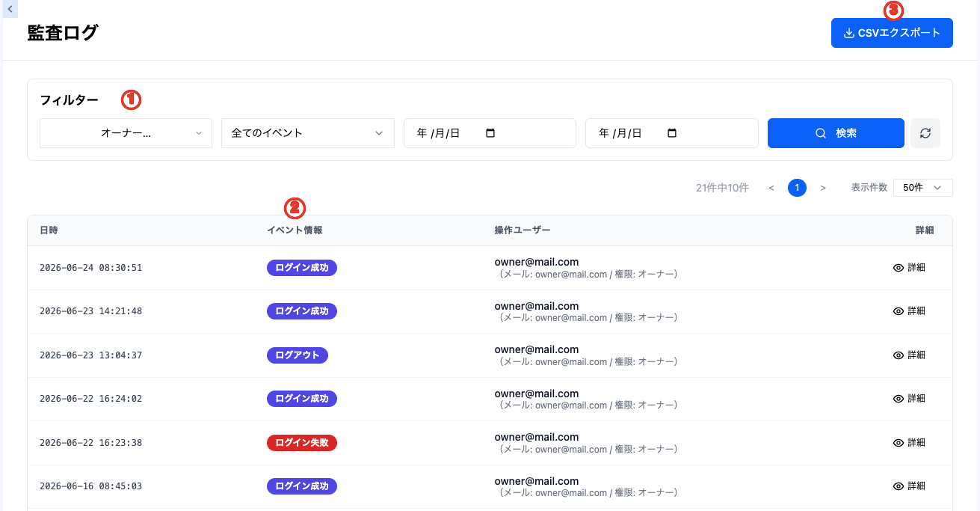Click the ログイン成功 badge at 08:30:51
This screenshot has height=511, width=980.
point(302,268)
